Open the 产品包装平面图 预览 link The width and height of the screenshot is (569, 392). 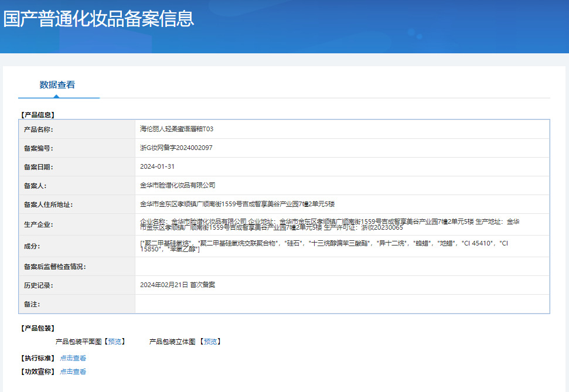click(115, 342)
